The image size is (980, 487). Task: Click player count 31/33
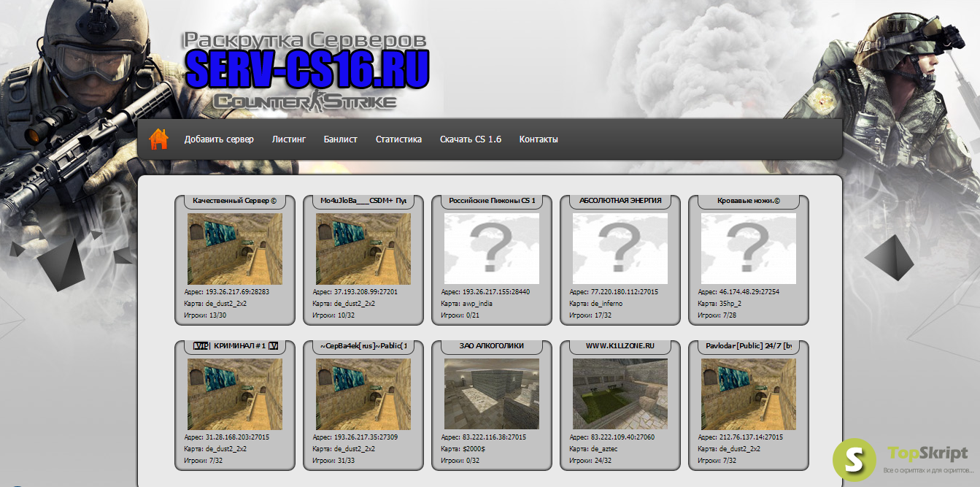point(347,461)
